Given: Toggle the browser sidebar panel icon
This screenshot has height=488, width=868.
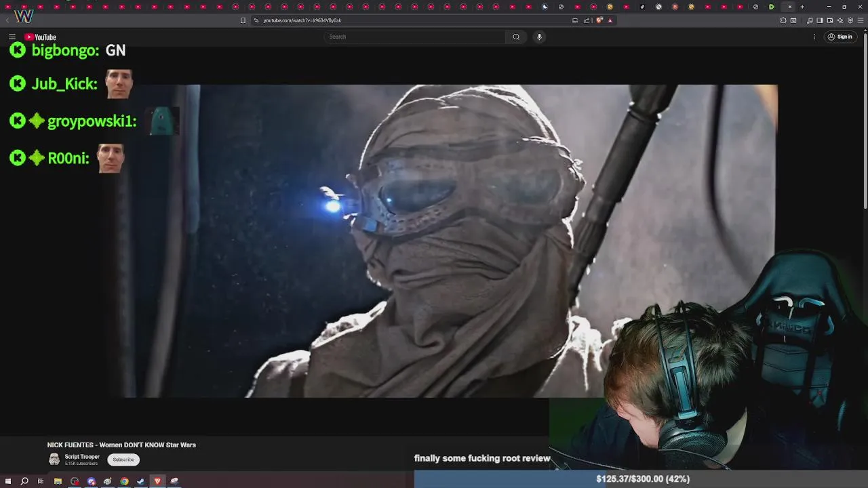Looking at the screenshot, I should [820, 20].
